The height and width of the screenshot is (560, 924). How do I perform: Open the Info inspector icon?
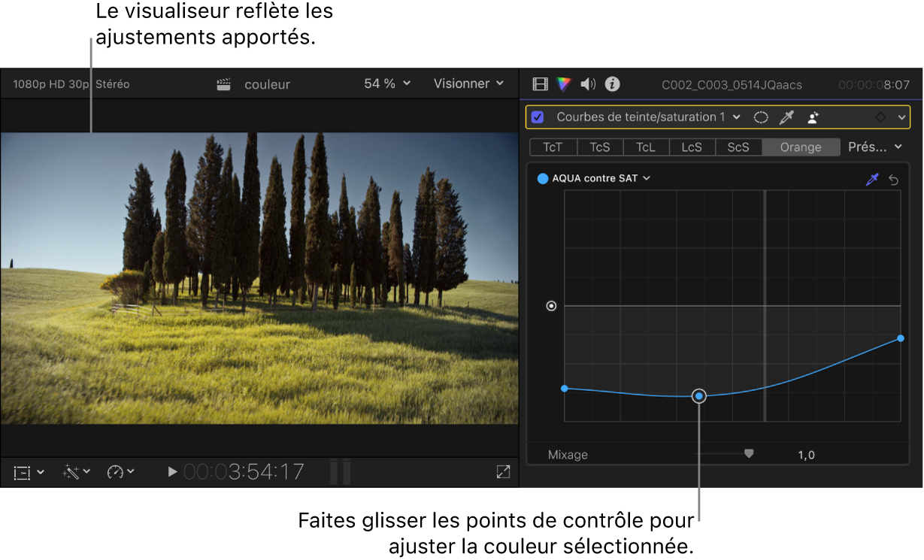pos(613,84)
